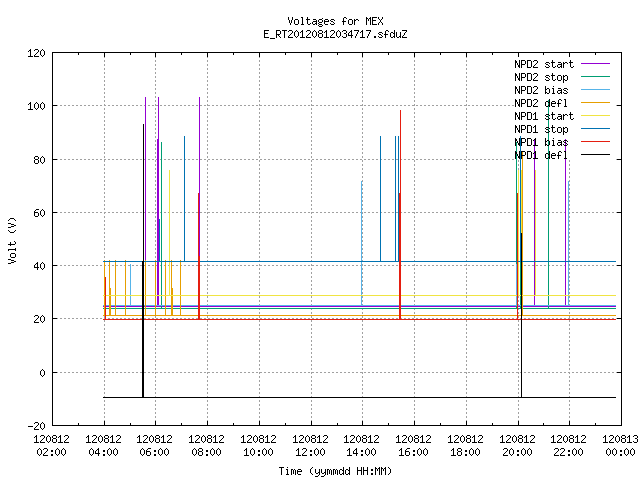Click the y-axis value 20
This screenshot has height=480, width=640.
pyautogui.click(x=39, y=319)
